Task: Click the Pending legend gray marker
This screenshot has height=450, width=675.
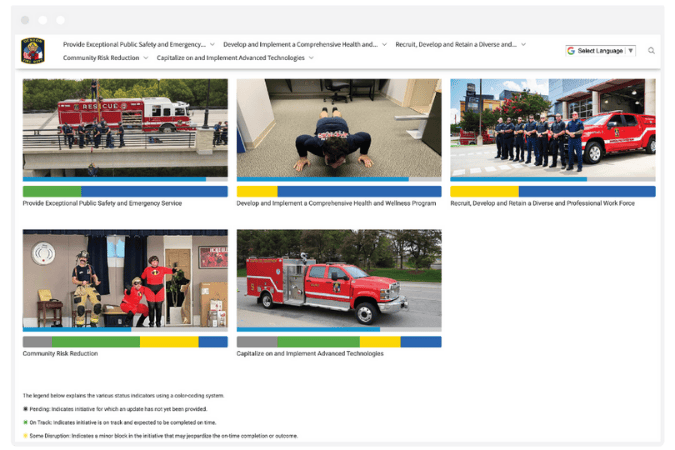Action: 25,409
